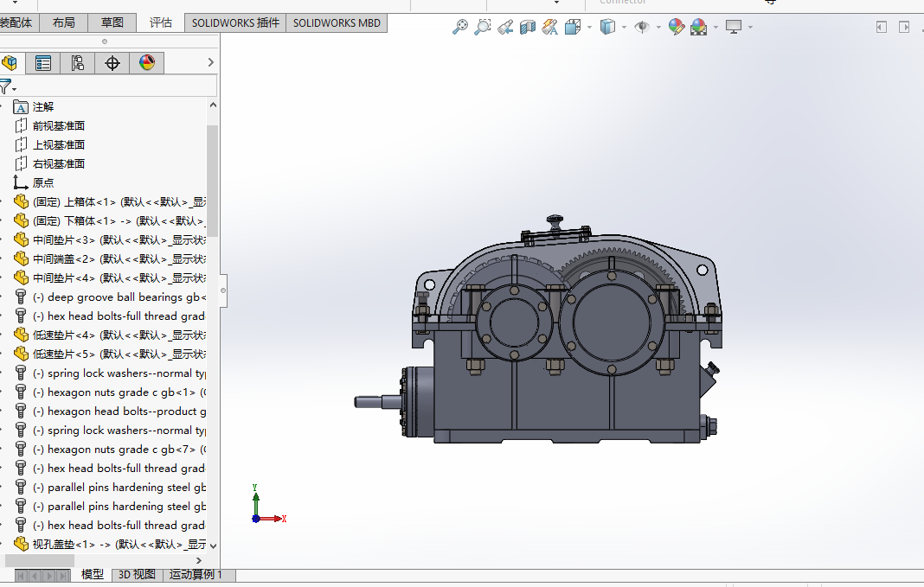Switch to the ConfigurationManager tab icon

(77, 63)
